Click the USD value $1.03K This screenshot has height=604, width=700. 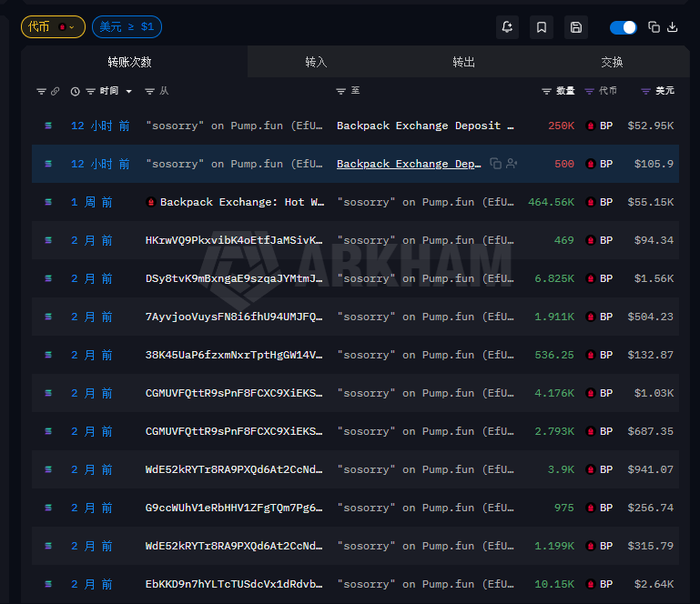[654, 393]
